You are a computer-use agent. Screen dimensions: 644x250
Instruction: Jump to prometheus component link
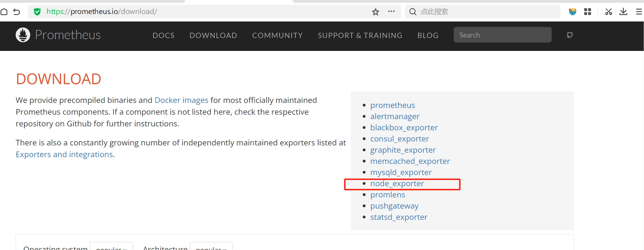pyautogui.click(x=393, y=105)
